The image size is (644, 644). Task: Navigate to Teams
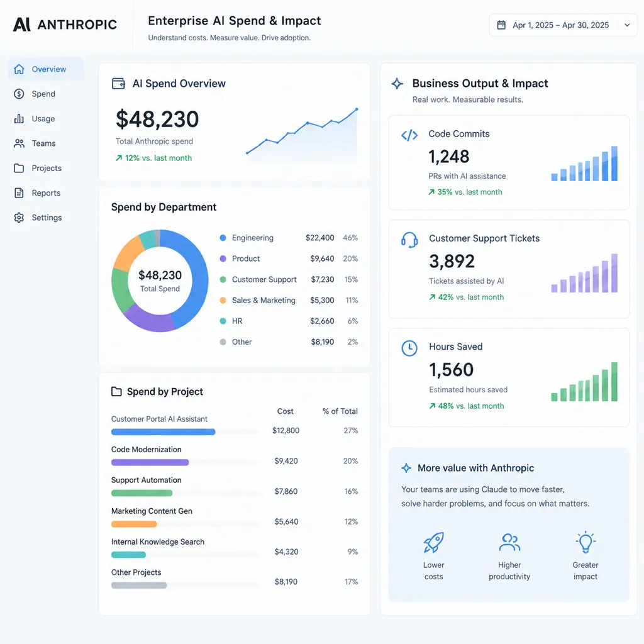[x=46, y=143]
